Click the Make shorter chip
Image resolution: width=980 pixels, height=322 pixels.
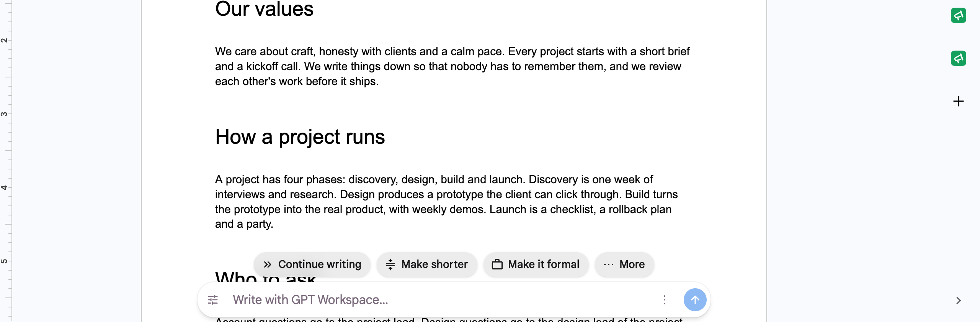point(427,264)
